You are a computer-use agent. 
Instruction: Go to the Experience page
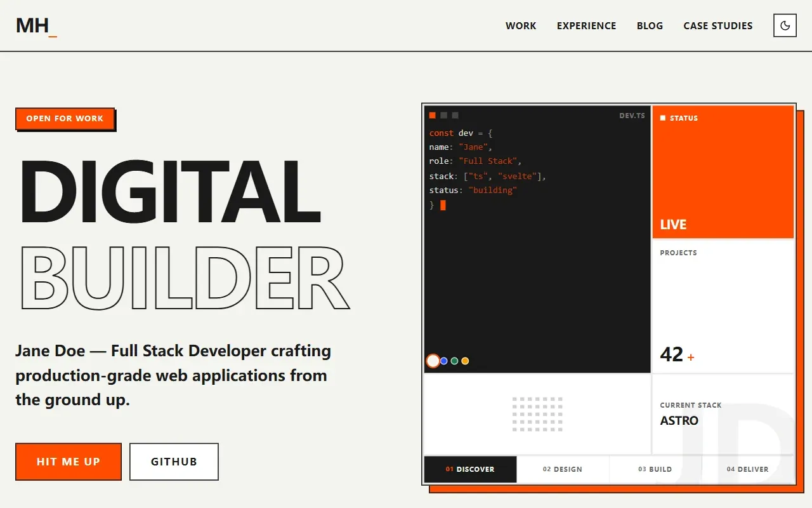click(587, 26)
